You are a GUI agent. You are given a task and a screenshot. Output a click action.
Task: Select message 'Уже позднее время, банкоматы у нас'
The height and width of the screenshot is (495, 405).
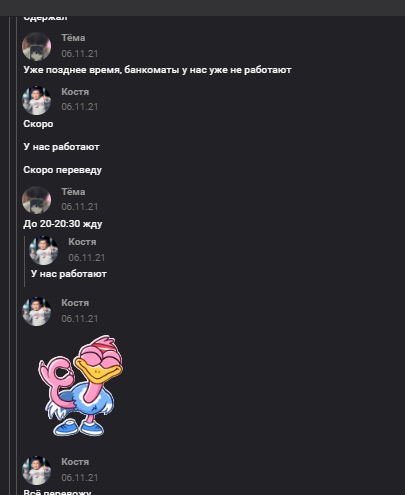pyautogui.click(x=157, y=70)
